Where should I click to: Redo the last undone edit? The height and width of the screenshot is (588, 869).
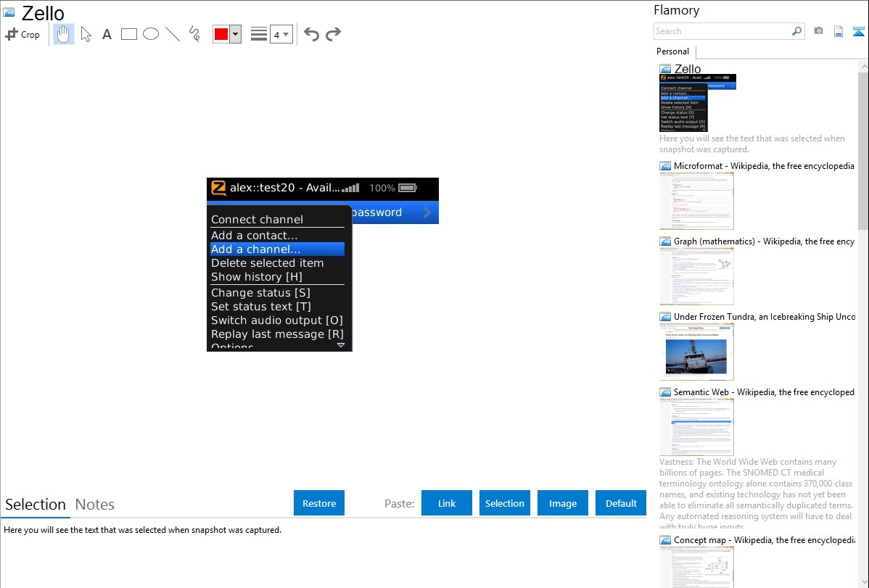coord(333,34)
